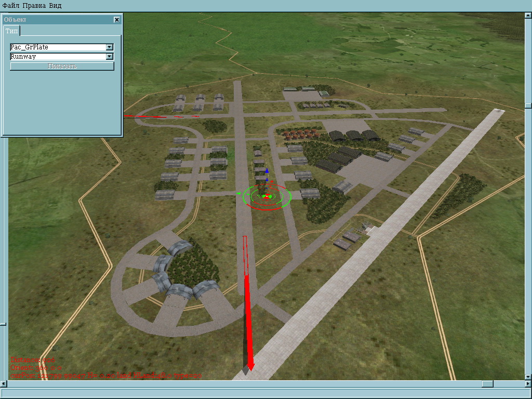
Task: Click the horizontal scrollbar thumb
Action: click(x=487, y=384)
